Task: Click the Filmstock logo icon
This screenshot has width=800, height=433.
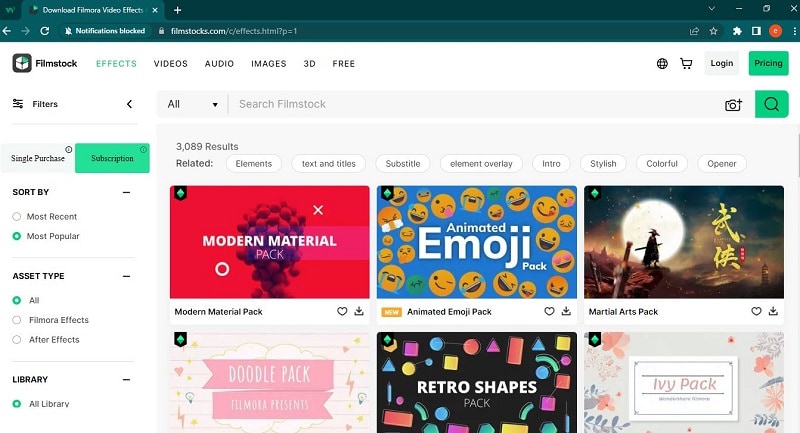Action: pos(22,63)
